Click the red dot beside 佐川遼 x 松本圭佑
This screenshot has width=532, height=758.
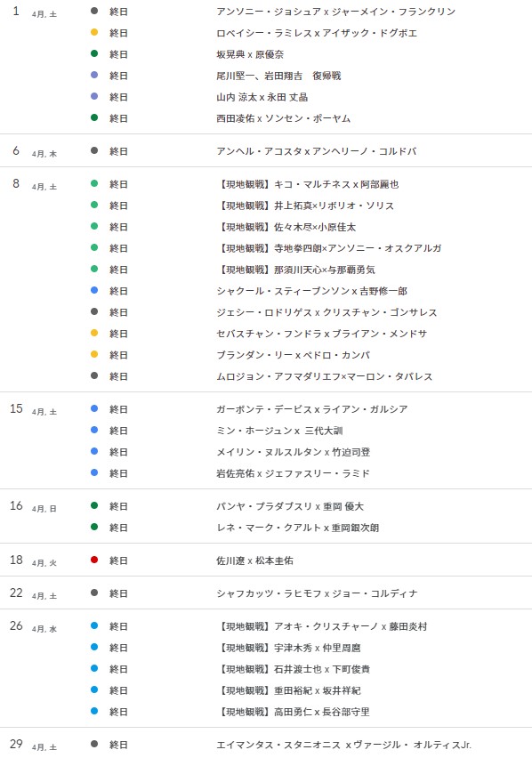94,560
